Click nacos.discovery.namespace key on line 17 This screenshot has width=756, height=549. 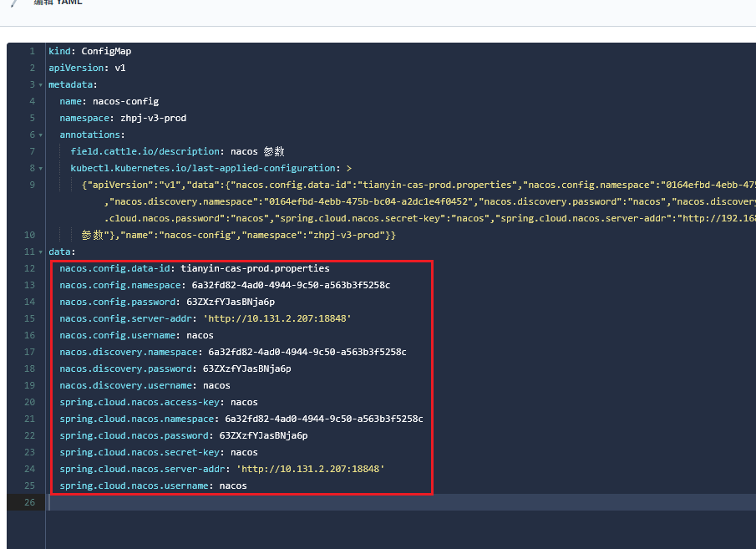pos(129,352)
